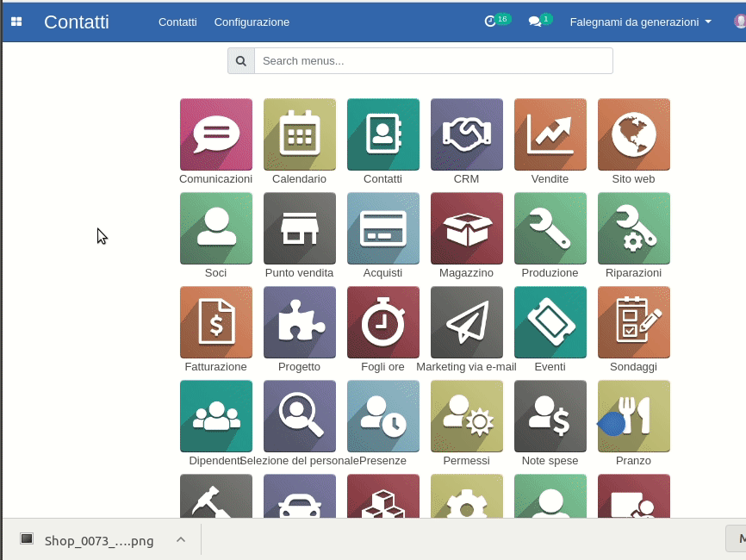Expand the Falegnami da generazioni company dropdown
Image resolution: width=746 pixels, height=560 pixels.
[640, 22]
